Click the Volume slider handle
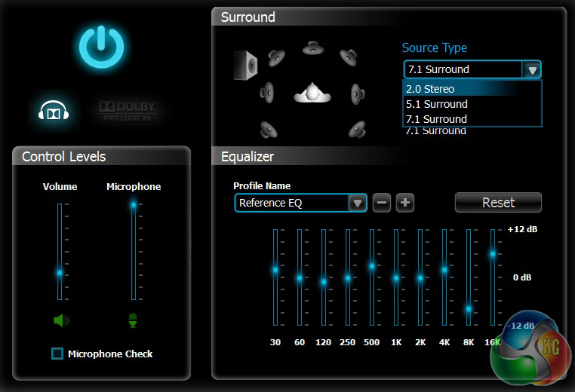 click(60, 273)
